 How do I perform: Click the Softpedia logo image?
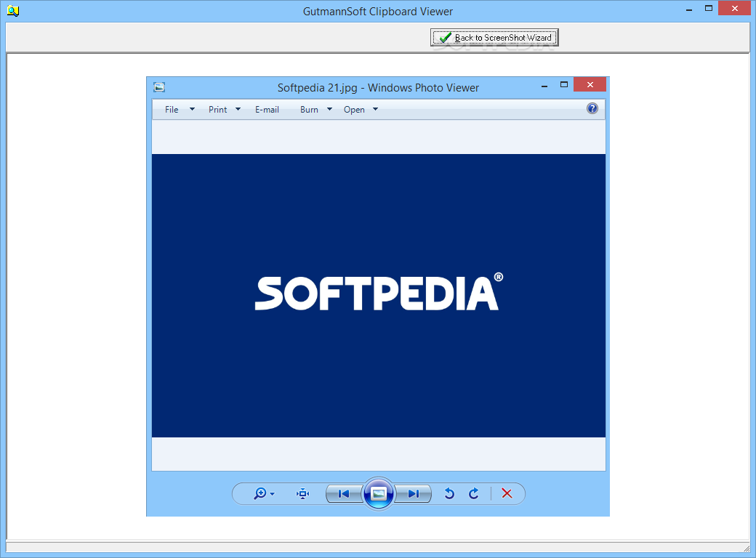pyautogui.click(x=379, y=296)
